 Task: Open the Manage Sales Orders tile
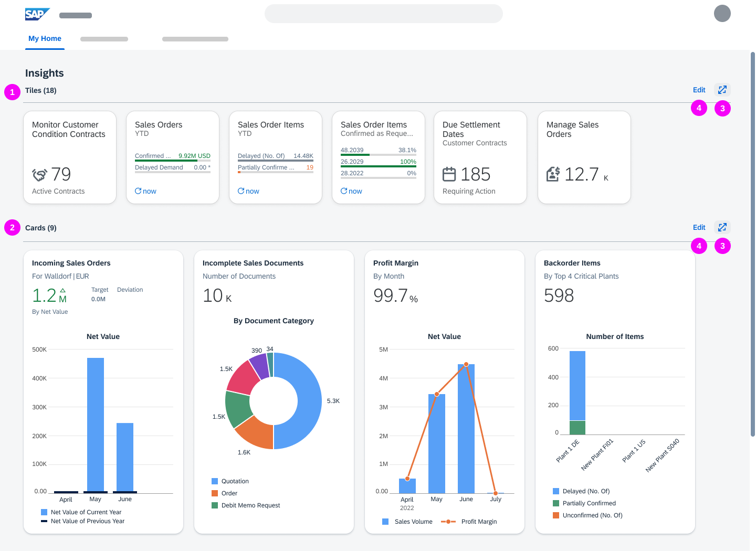click(x=584, y=157)
